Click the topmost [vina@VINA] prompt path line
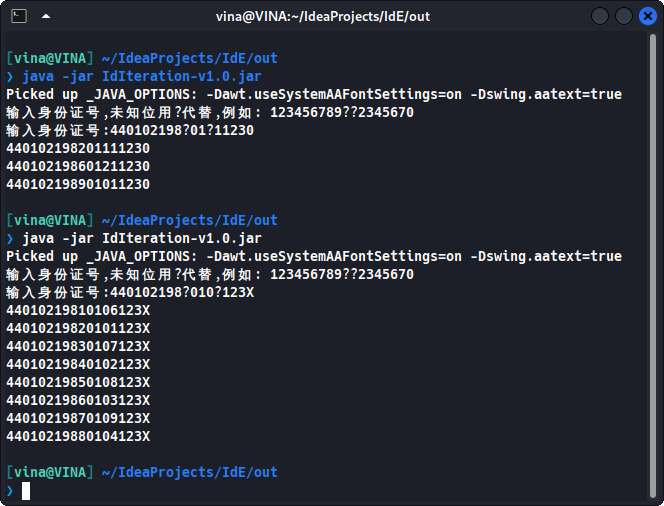664x506 pixels. pyautogui.click(x=142, y=58)
